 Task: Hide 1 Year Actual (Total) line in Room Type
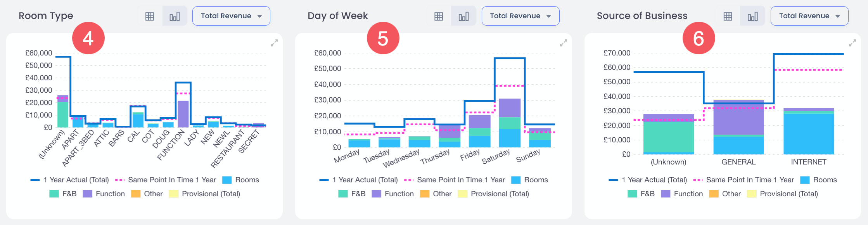tap(70, 180)
